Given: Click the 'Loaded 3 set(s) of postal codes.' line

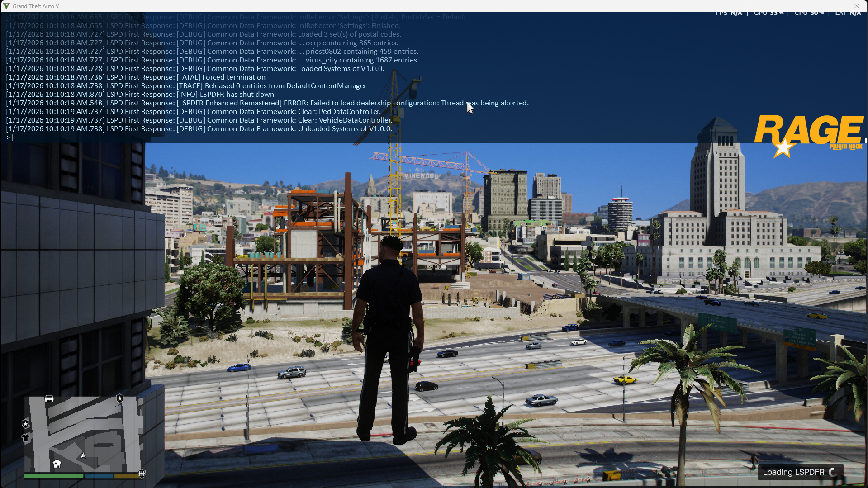Looking at the screenshot, I should [204, 34].
